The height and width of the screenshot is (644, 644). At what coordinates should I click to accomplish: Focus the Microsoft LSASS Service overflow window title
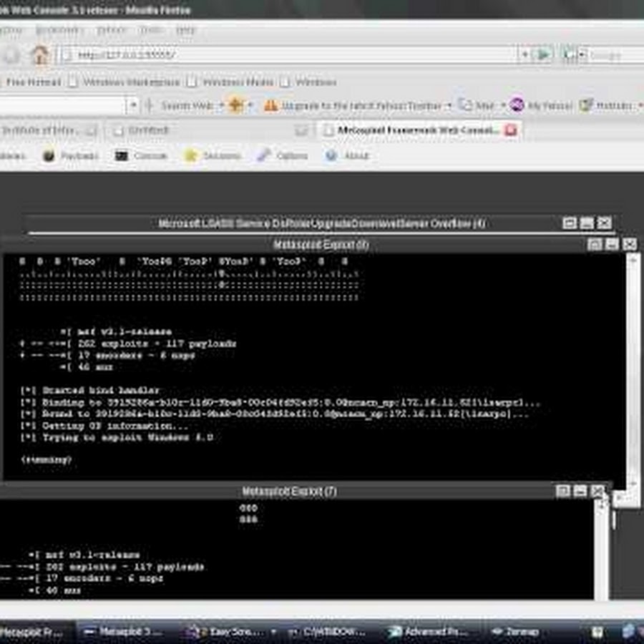tap(321, 223)
